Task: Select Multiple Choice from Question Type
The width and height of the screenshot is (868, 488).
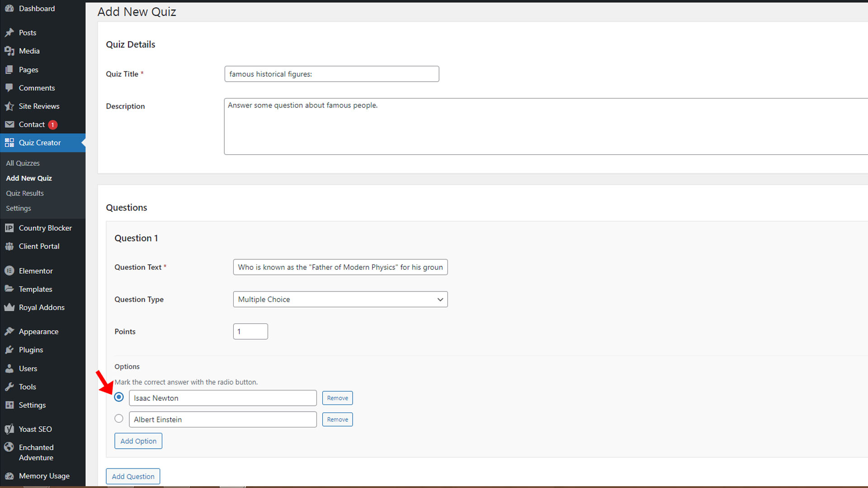Action: click(x=340, y=299)
